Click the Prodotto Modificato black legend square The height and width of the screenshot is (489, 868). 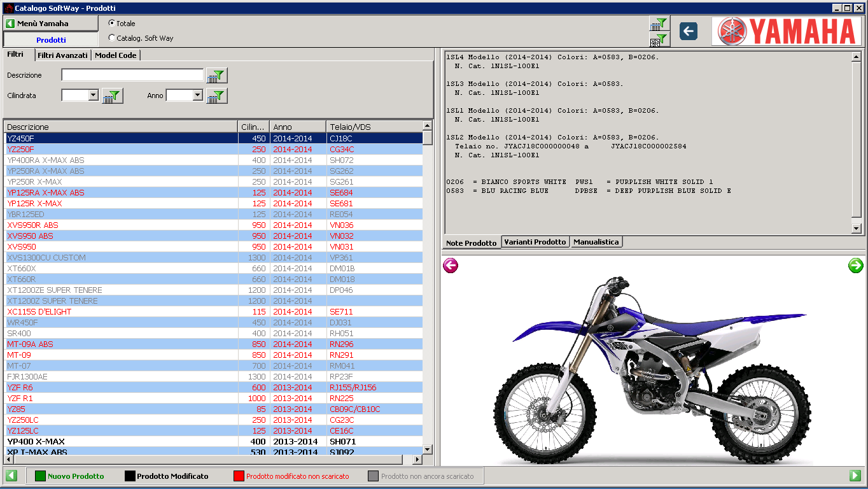pos(130,476)
